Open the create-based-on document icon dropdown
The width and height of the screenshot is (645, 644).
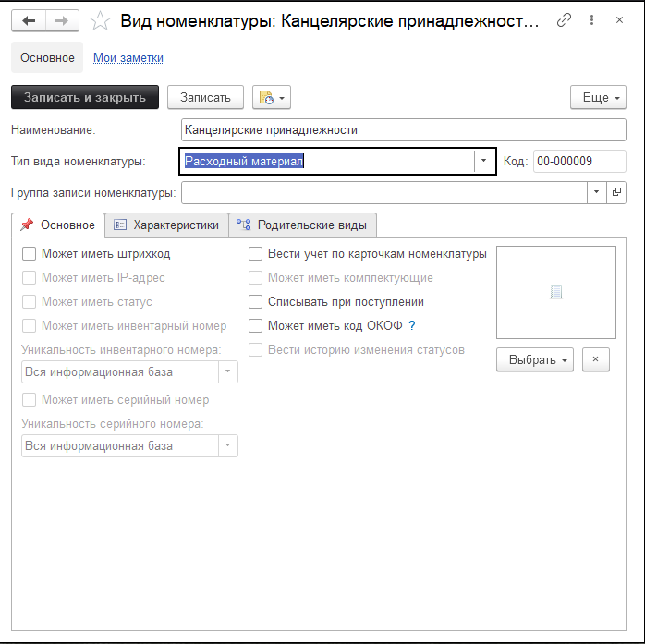[x=272, y=97]
